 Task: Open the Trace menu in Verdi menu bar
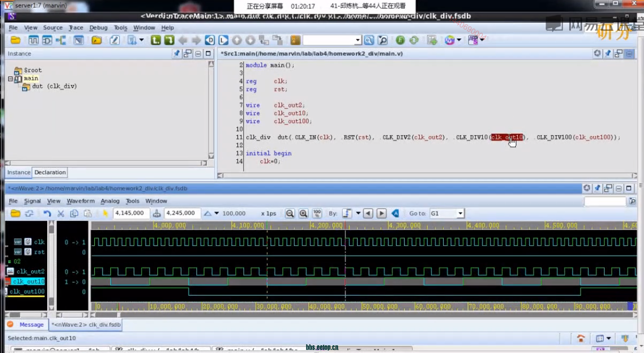(x=76, y=28)
